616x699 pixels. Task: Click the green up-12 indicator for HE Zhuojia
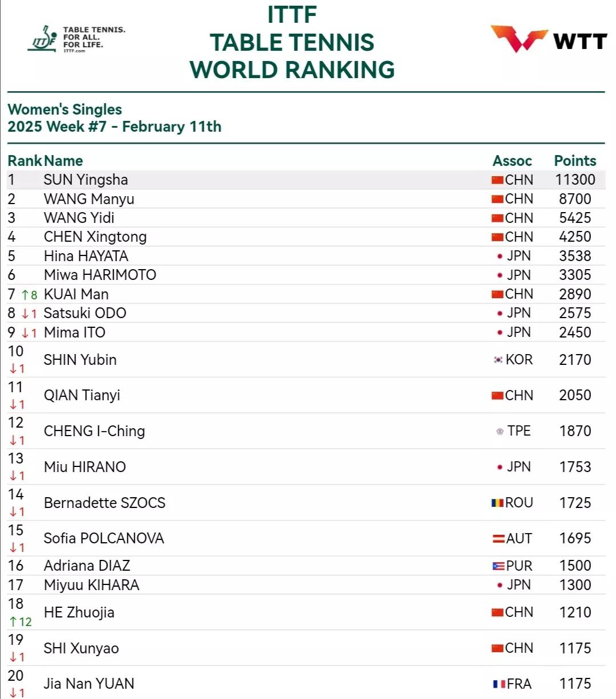point(21,622)
